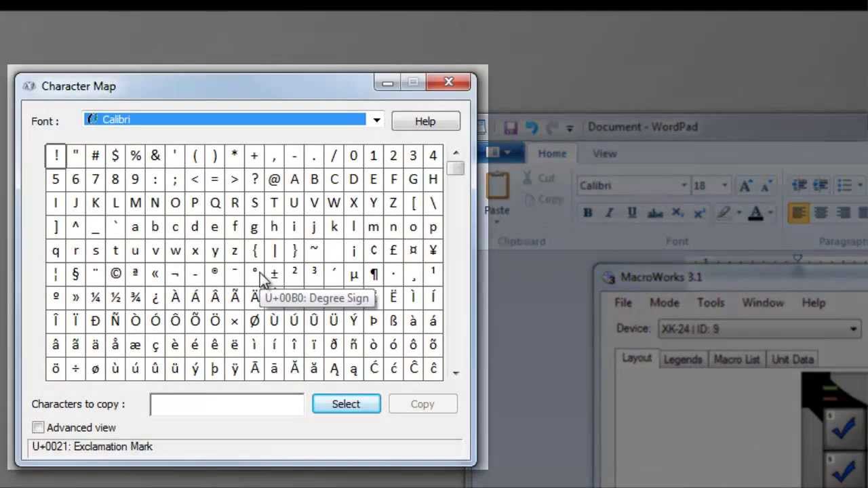
Task: Toggle Superscript in WordPad ribbon
Action: (x=698, y=213)
